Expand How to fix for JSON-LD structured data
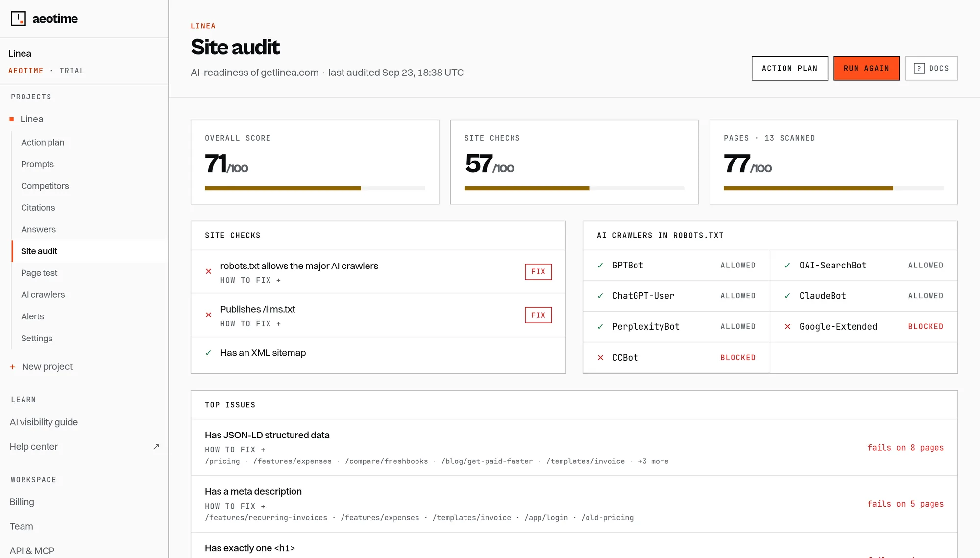Image resolution: width=980 pixels, height=558 pixels. pyautogui.click(x=235, y=450)
